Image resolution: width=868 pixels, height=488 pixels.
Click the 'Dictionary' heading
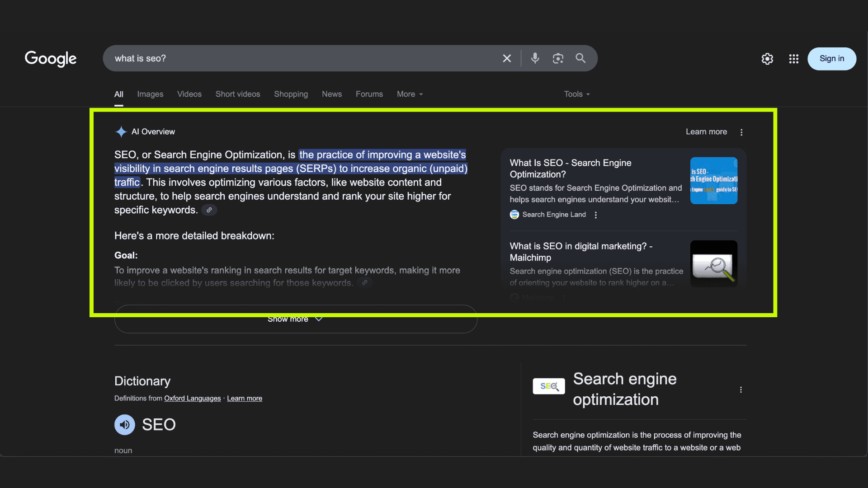[142, 381]
